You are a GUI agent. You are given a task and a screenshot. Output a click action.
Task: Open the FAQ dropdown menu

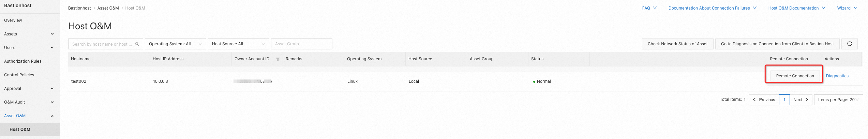click(x=649, y=8)
